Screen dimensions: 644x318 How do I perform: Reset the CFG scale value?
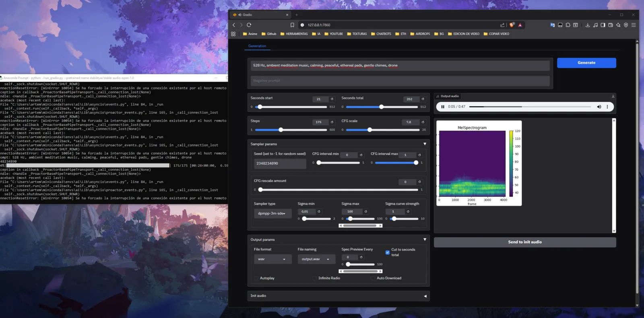coord(423,122)
